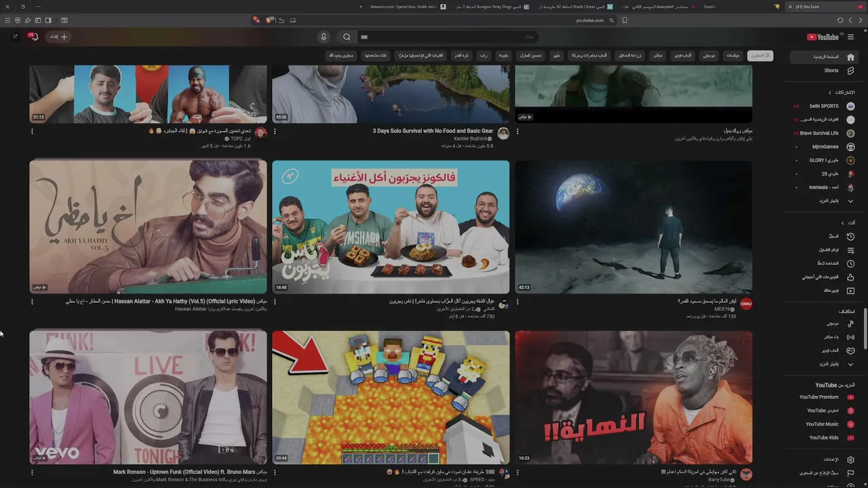Click the YouTube logo
Image resolution: width=868 pixels, height=488 pixels.
click(x=823, y=37)
